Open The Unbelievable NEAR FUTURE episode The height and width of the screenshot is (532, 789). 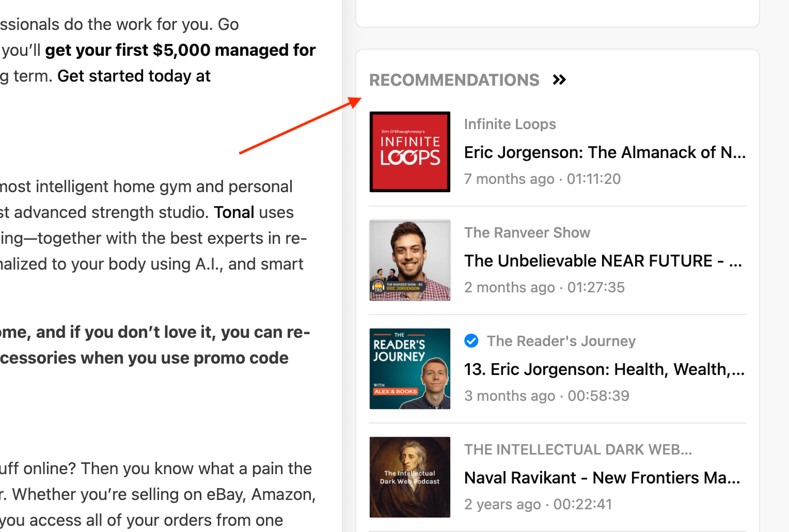603,261
